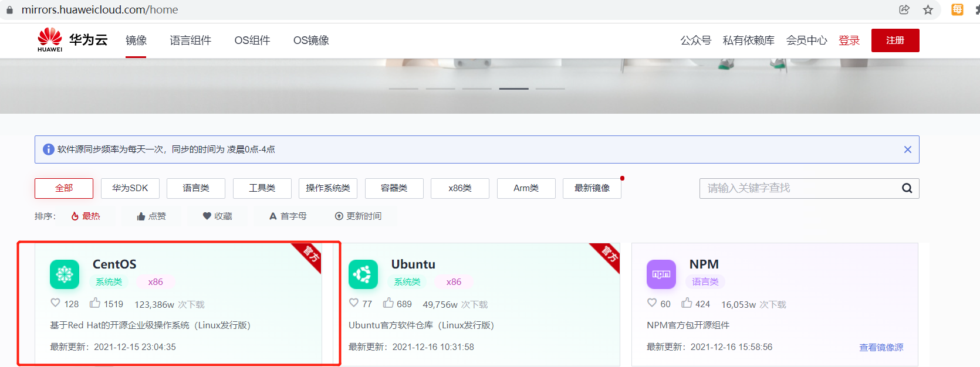Filter by x86类
The height and width of the screenshot is (367, 980).
460,188
